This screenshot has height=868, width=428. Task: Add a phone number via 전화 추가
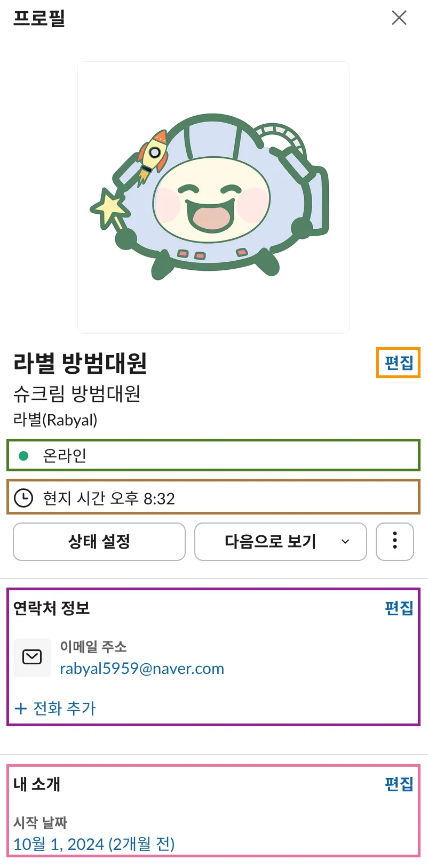pyautogui.click(x=56, y=709)
